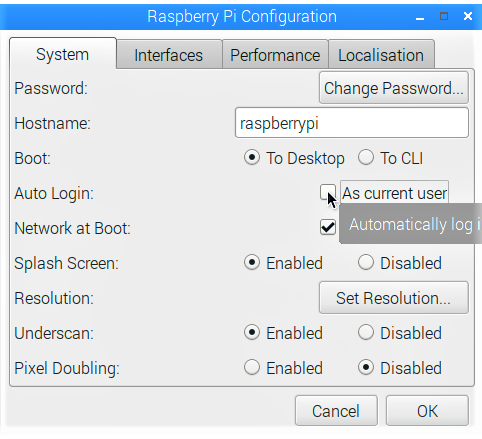Click the Change Password button
This screenshot has width=482, height=439.
click(x=394, y=88)
